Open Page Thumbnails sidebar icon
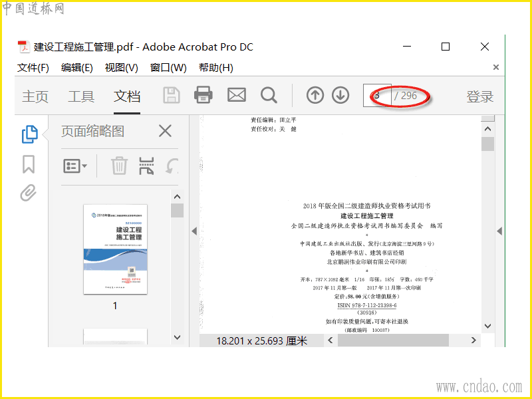Screen dimensions: 532x399 coord(29,134)
